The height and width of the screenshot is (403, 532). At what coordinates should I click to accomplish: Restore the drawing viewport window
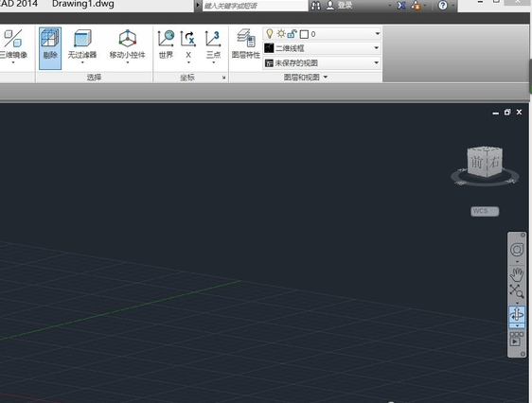click(x=507, y=113)
